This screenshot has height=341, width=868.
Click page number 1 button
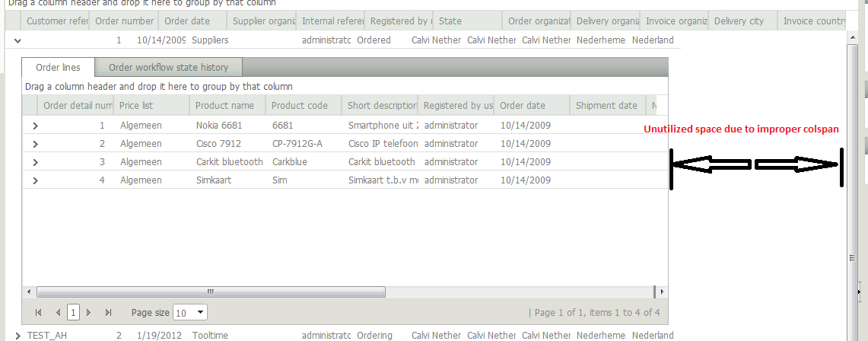pos(73,312)
